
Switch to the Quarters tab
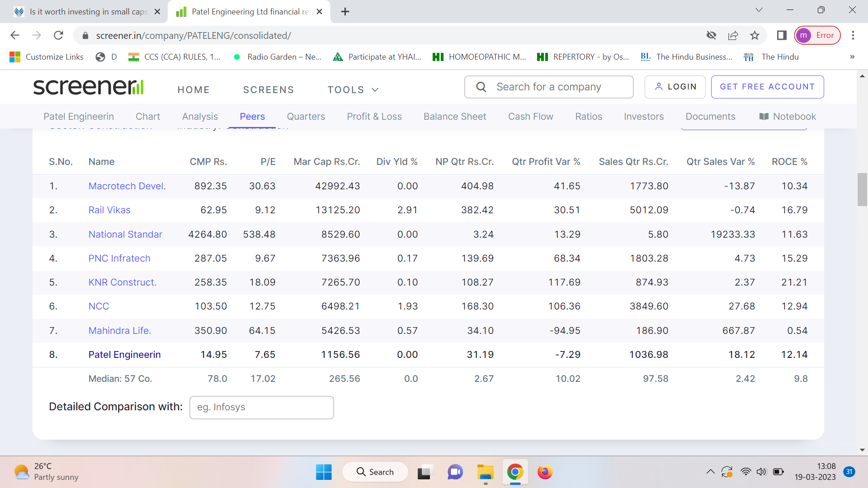pyautogui.click(x=306, y=117)
